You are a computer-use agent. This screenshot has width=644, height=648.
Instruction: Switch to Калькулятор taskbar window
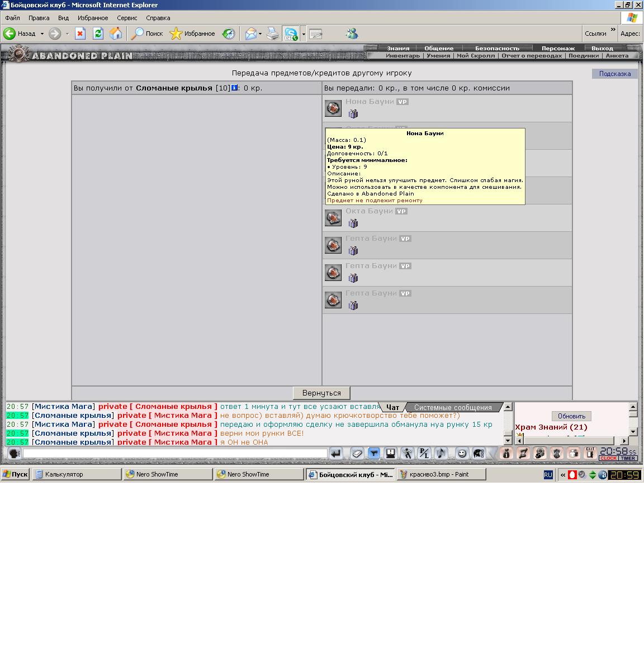tap(77, 474)
